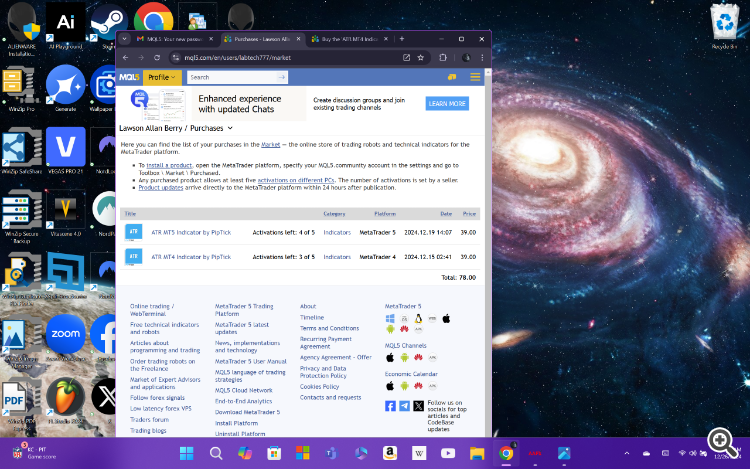Open MQL5 Cloud Network footer link
This screenshot has width=750, height=469.
(243, 391)
